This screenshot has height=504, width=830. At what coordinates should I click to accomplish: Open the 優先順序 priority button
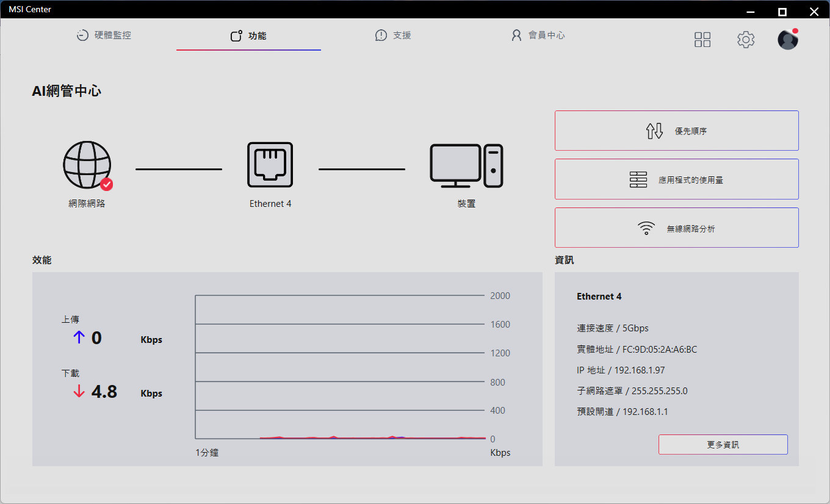pyautogui.click(x=676, y=131)
